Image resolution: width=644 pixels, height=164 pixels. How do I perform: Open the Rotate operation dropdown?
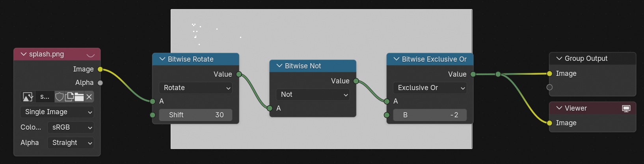[x=195, y=88]
